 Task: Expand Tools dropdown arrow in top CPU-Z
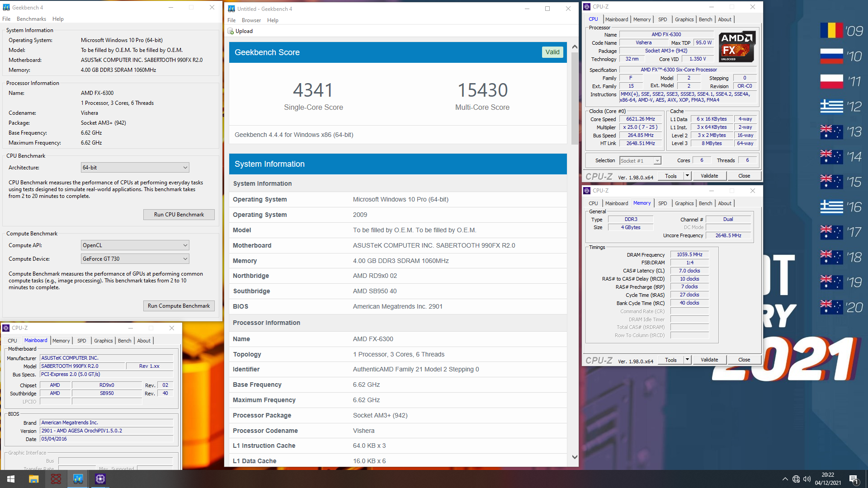[x=687, y=176]
